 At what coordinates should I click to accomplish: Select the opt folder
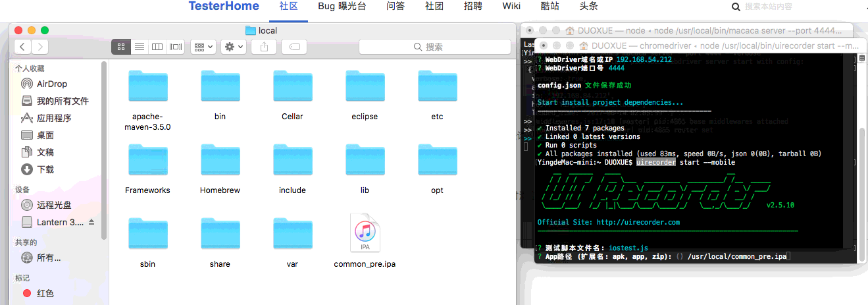(x=437, y=159)
